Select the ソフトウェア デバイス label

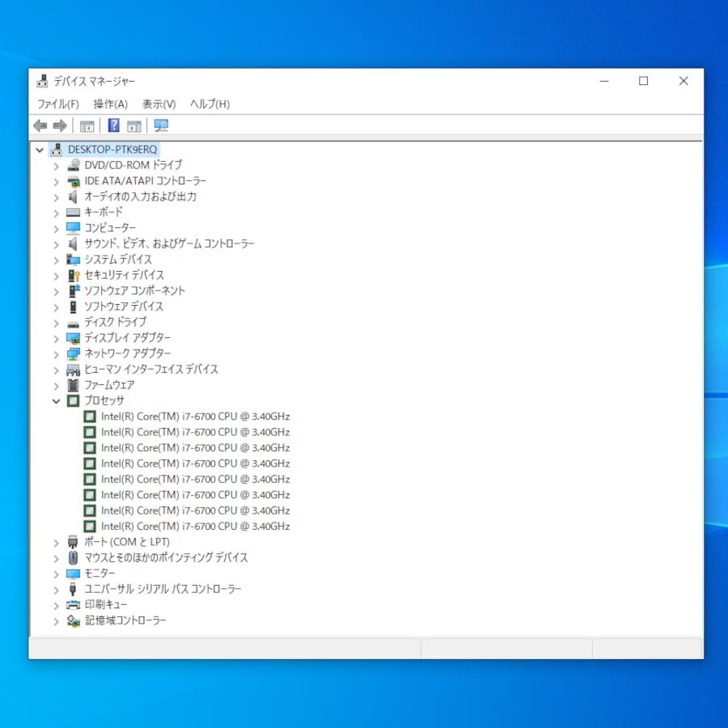tap(124, 307)
